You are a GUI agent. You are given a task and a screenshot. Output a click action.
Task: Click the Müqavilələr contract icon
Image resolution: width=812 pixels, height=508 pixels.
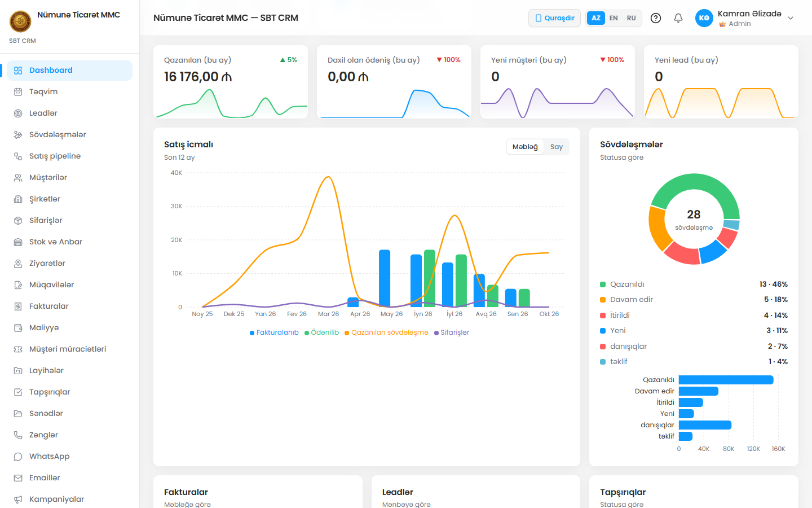point(18,285)
